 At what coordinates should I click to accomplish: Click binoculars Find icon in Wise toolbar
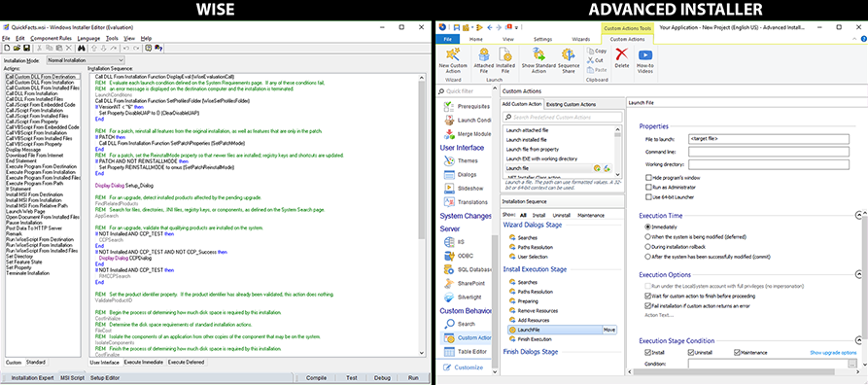(81, 49)
